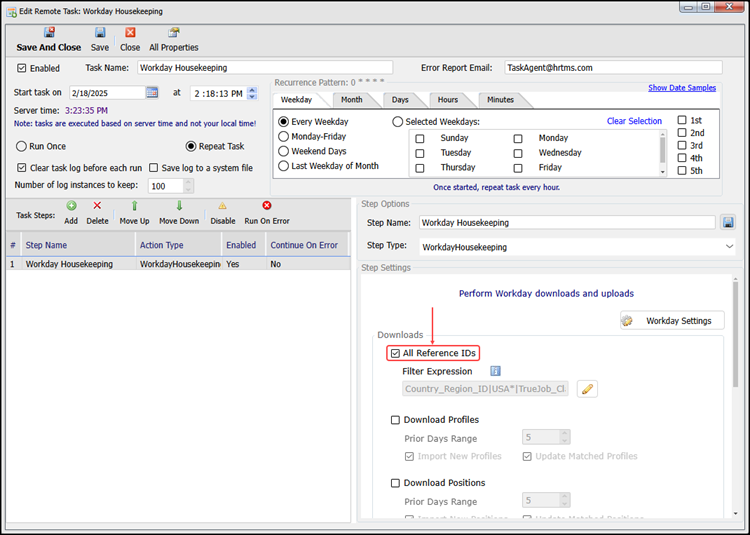The height and width of the screenshot is (535, 750).
Task: Click the Step Name text field
Action: tap(567, 222)
